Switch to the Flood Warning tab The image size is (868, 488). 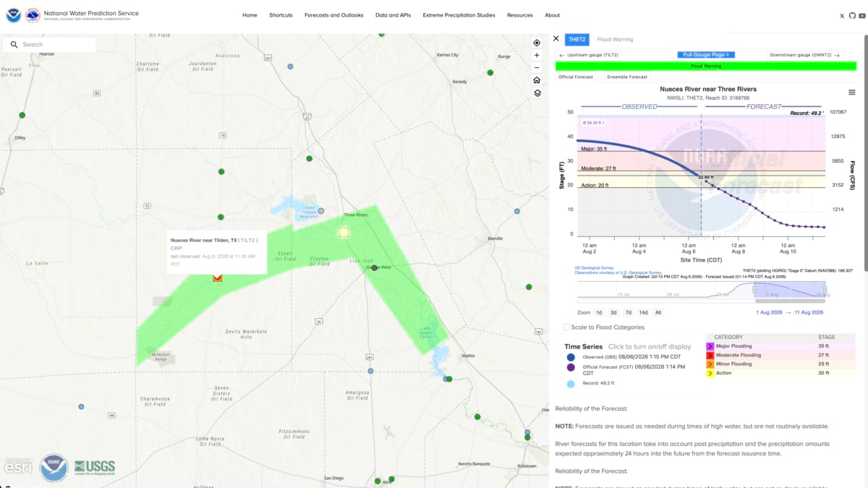[x=615, y=39]
